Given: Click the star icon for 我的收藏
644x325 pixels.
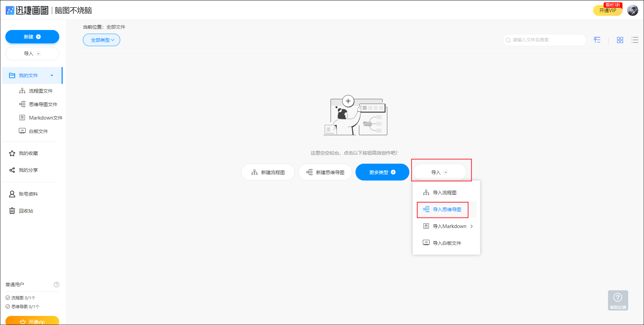Looking at the screenshot, I should pyautogui.click(x=12, y=153).
